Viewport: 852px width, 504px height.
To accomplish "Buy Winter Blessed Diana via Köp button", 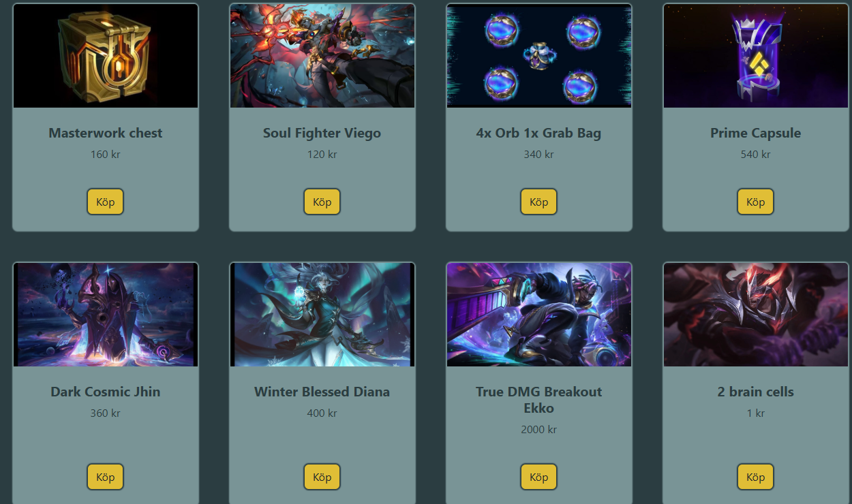I will pyautogui.click(x=322, y=477).
